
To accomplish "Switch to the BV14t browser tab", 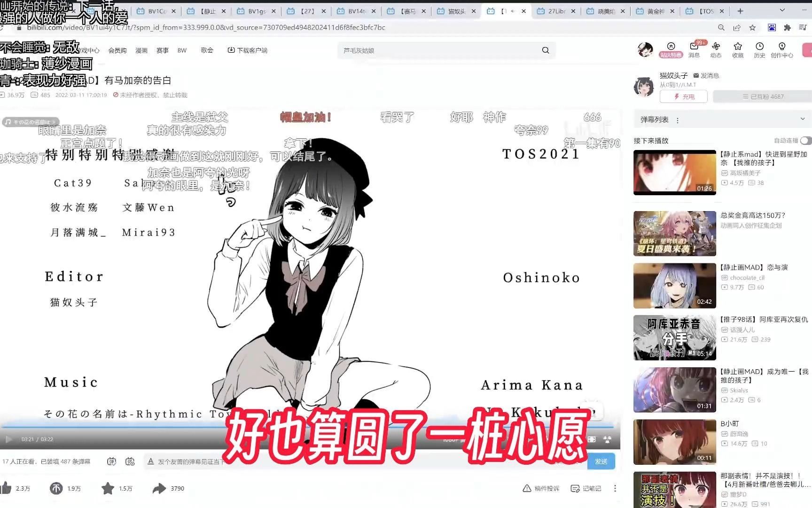I will pyautogui.click(x=357, y=11).
